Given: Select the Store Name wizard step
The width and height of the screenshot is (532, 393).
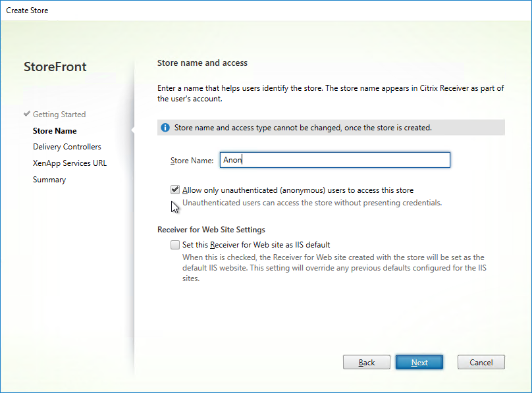Looking at the screenshot, I should [55, 131].
